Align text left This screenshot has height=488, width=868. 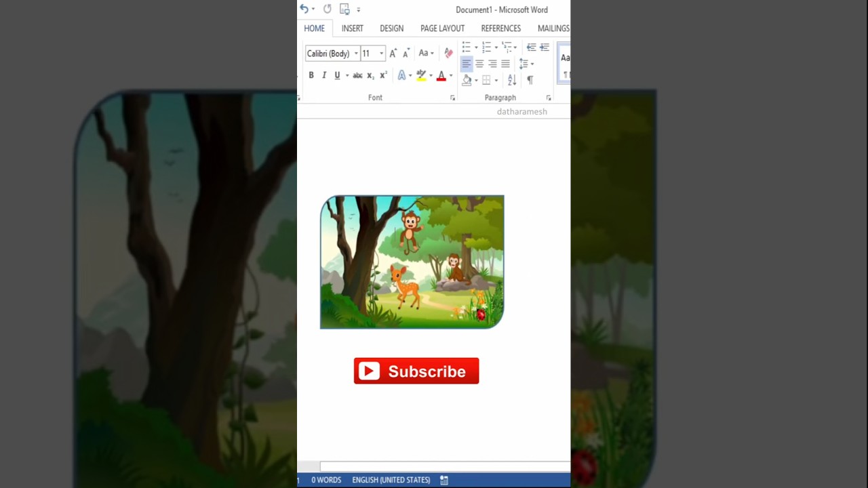pos(467,64)
